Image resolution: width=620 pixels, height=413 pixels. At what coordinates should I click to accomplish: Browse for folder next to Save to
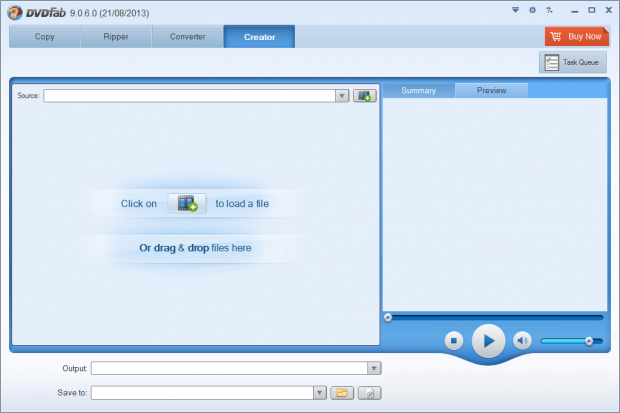(x=342, y=393)
